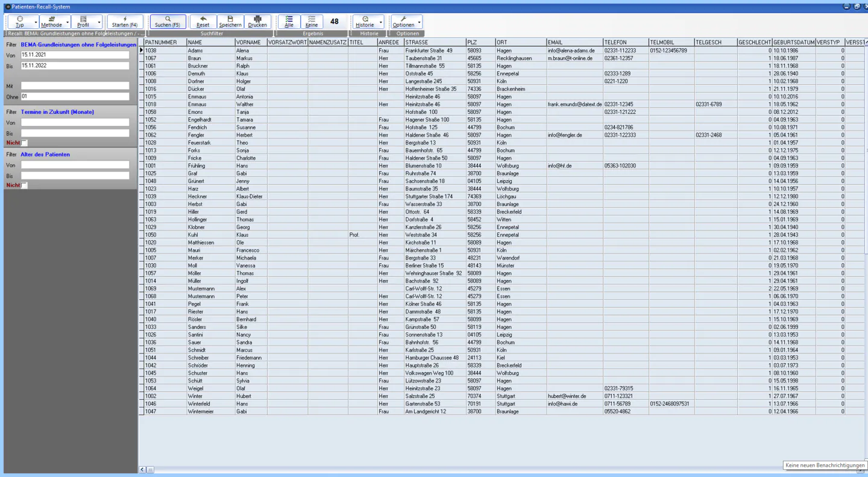
Task: Open the Optionen dropdown arrow
Action: point(420,22)
